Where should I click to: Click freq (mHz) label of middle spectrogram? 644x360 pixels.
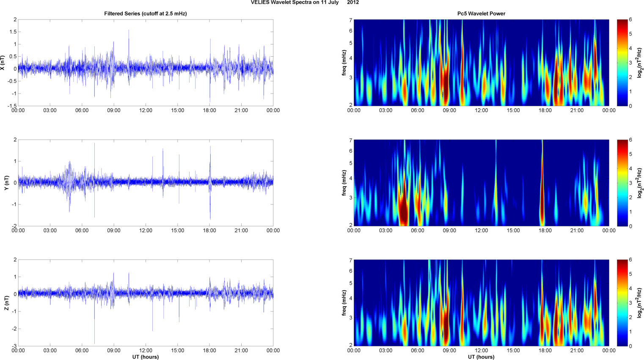point(344,183)
